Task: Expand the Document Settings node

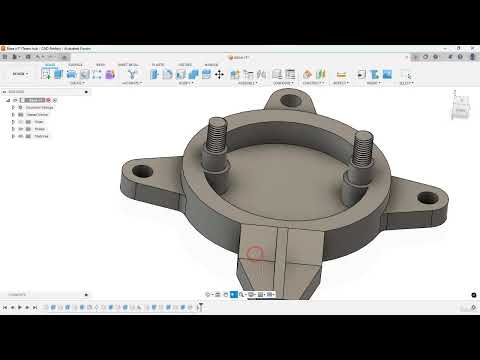Action: [x=13, y=107]
